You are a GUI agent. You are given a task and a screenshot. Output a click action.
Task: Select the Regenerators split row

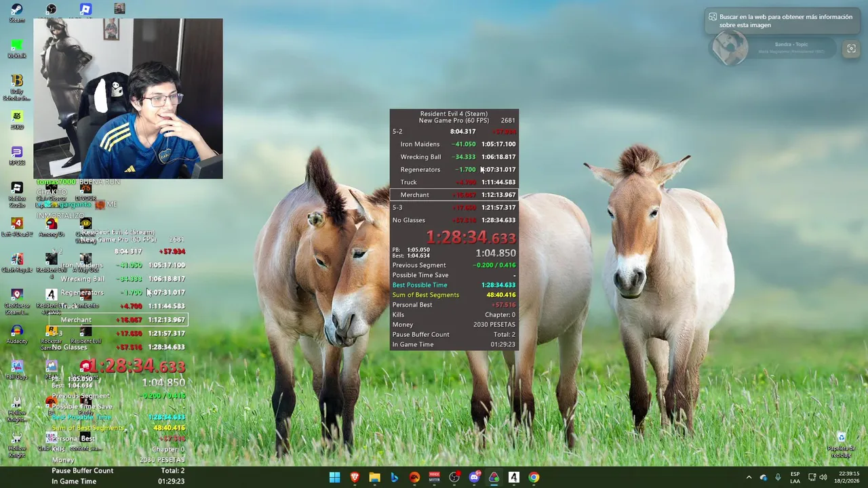[454, 169]
